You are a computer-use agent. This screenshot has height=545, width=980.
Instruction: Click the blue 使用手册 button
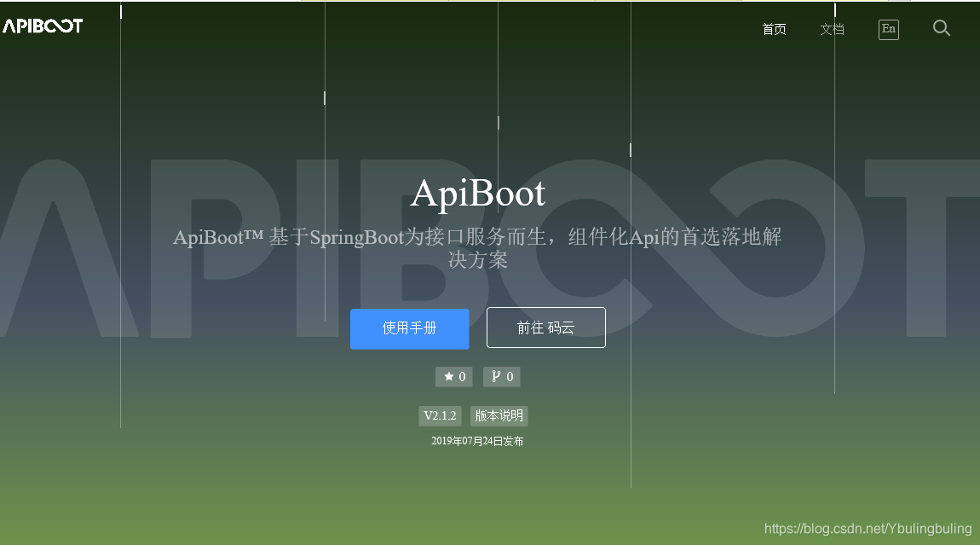[x=409, y=328]
